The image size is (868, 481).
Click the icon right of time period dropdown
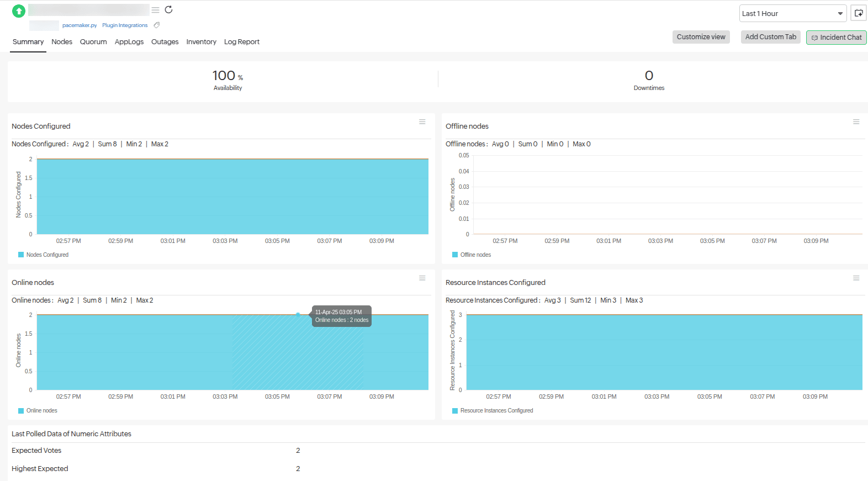859,13
